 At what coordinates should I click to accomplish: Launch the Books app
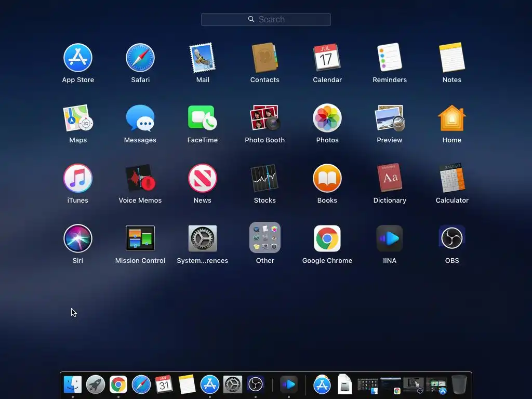click(x=327, y=179)
